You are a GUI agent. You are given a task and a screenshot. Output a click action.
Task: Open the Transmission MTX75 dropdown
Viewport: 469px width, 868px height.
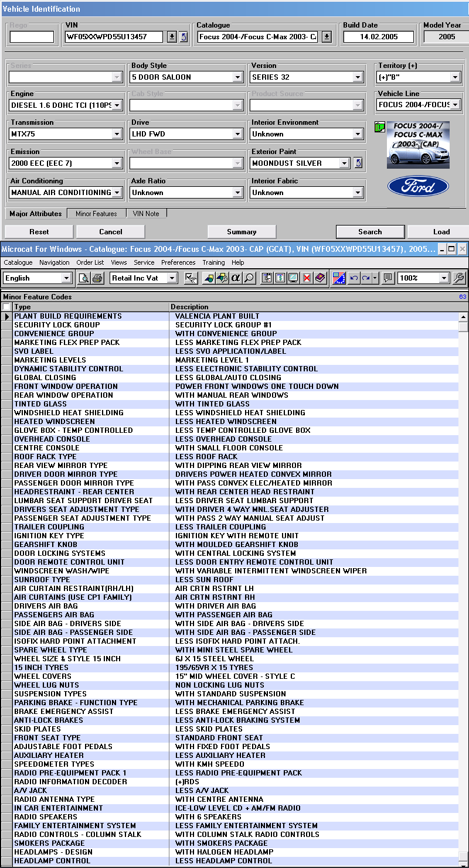(117, 134)
